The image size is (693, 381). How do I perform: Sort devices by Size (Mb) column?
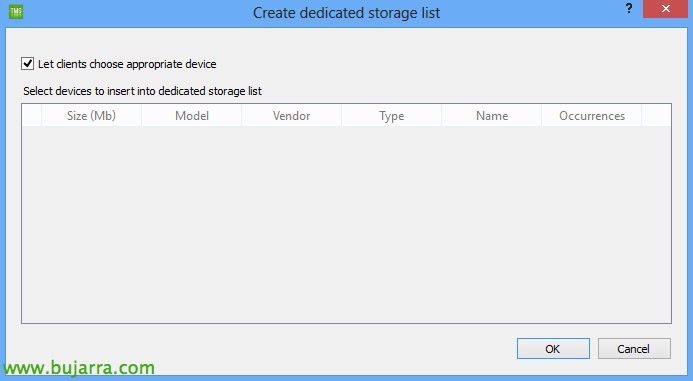tap(91, 116)
